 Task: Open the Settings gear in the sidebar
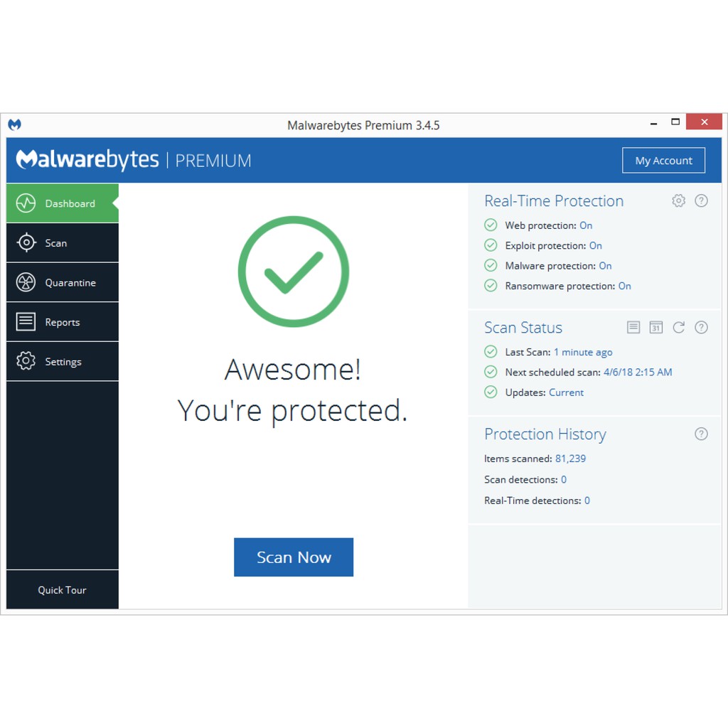[26, 361]
